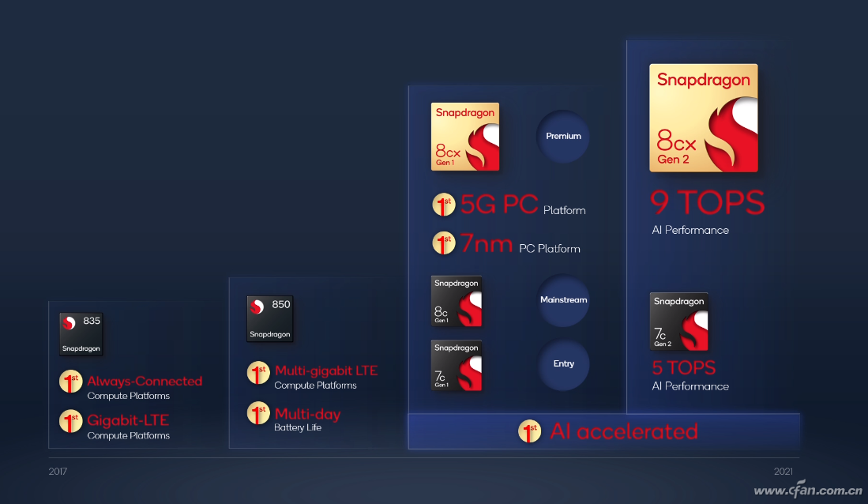The width and height of the screenshot is (868, 504).
Task: Click the 1st badge beside Gigabit-LTE
Action: (x=71, y=422)
